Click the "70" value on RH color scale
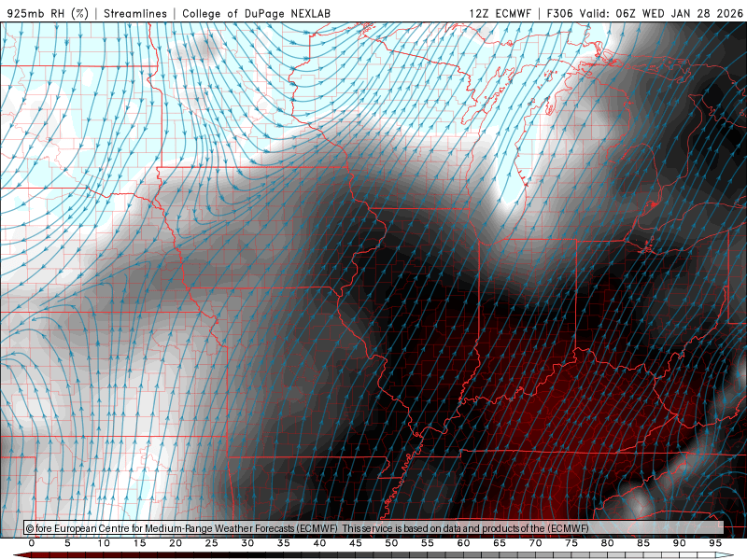Screen dimensions: 747x560 pos(535,543)
